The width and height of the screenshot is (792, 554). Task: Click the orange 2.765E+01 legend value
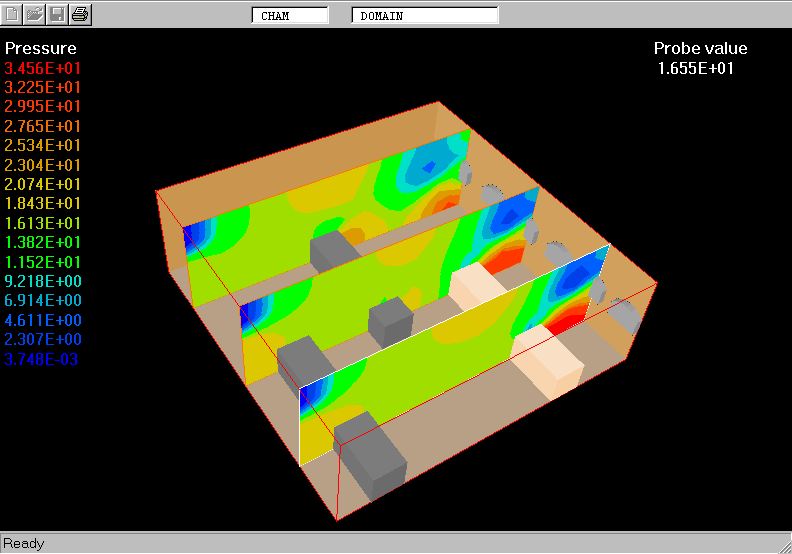(43, 126)
